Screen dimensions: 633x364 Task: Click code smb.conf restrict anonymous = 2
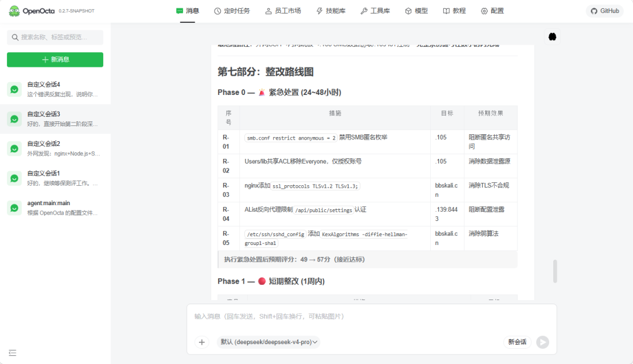point(291,138)
